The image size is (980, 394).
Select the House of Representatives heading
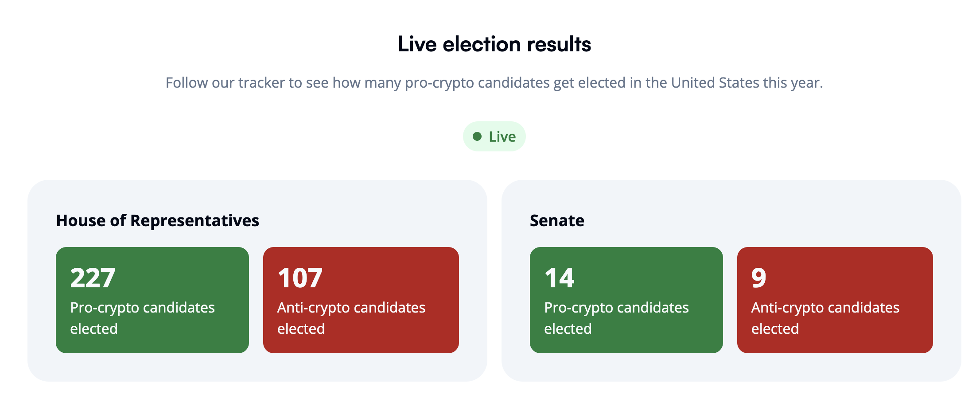(x=157, y=220)
